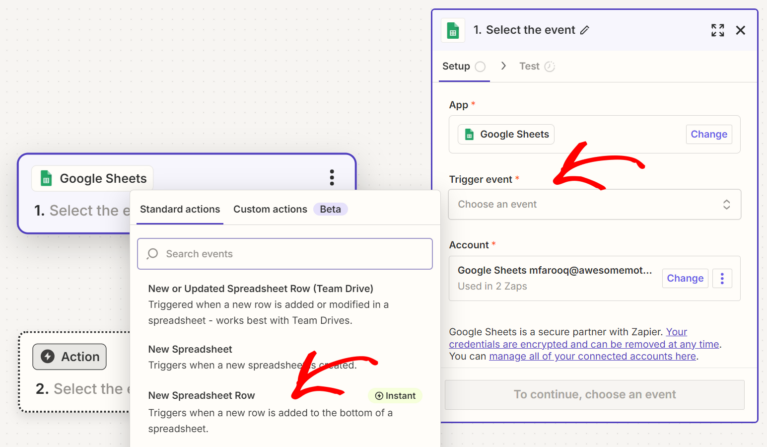Open the credentials are encrypted link
767x447 pixels.
click(584, 344)
